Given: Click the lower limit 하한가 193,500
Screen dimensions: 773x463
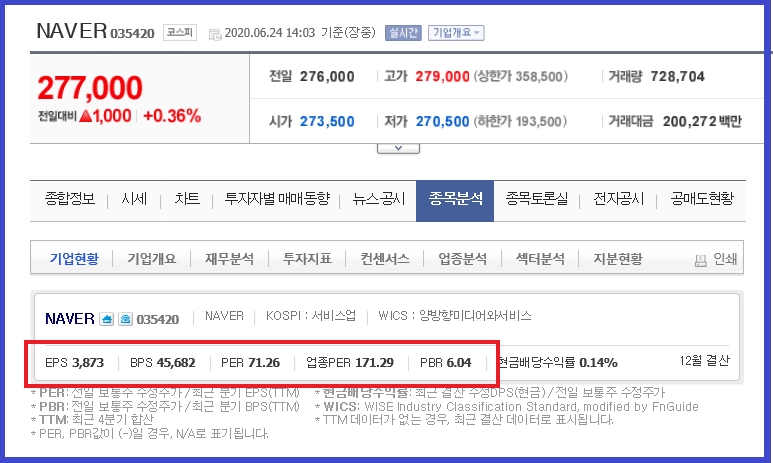Looking at the screenshot, I should tap(520, 121).
